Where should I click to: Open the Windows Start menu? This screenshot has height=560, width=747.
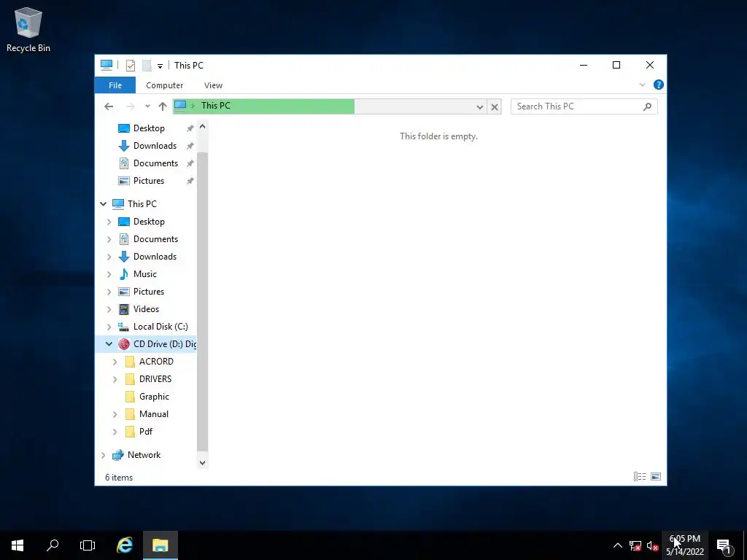pos(18,545)
